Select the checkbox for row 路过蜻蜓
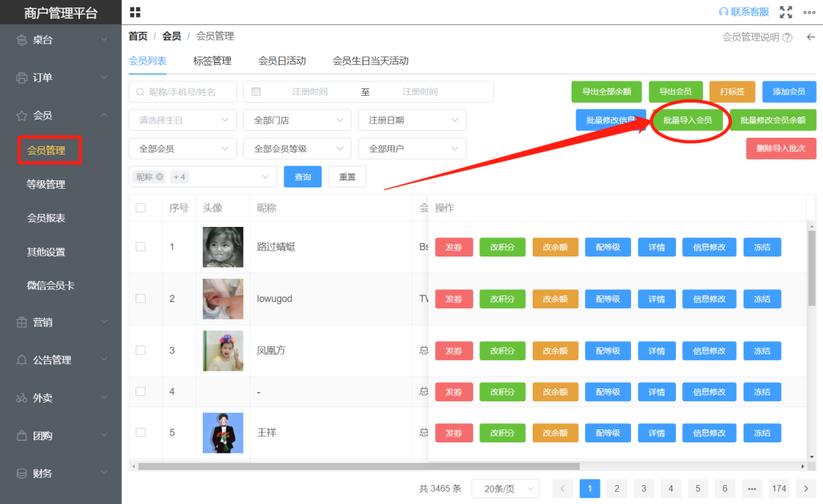 point(141,247)
